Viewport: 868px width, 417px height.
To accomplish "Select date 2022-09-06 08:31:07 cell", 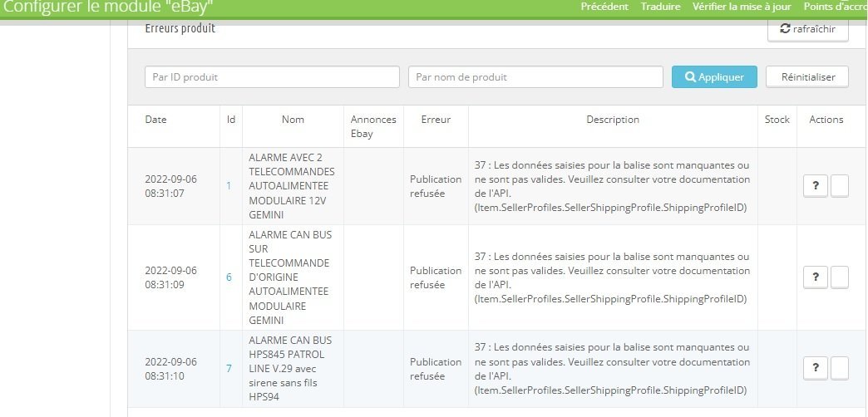I will (171, 186).
